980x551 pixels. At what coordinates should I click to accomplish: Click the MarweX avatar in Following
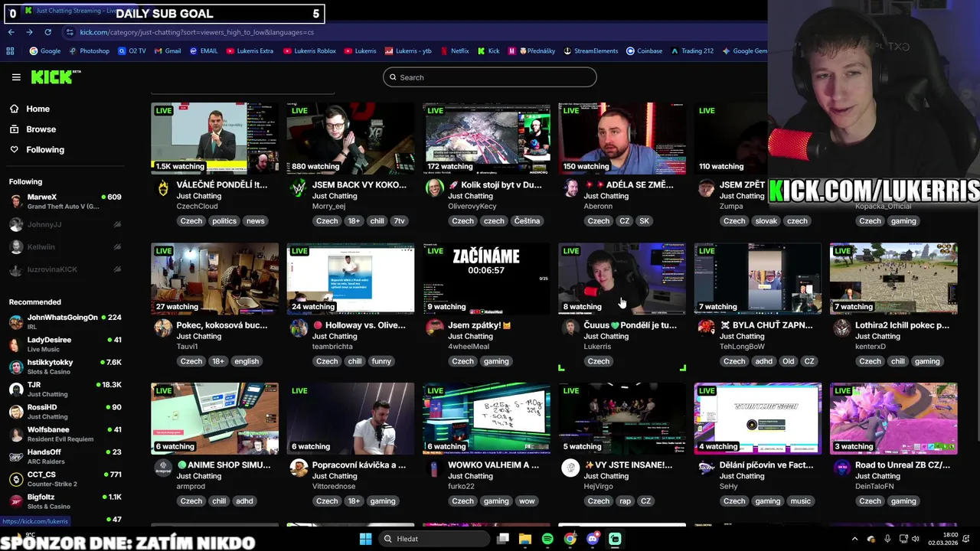[x=16, y=201]
